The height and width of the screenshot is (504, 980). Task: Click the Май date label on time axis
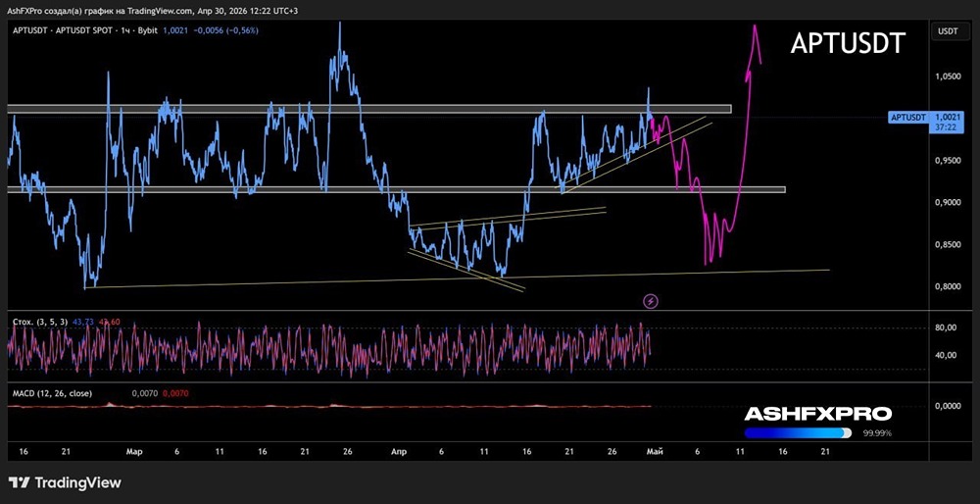tap(655, 452)
